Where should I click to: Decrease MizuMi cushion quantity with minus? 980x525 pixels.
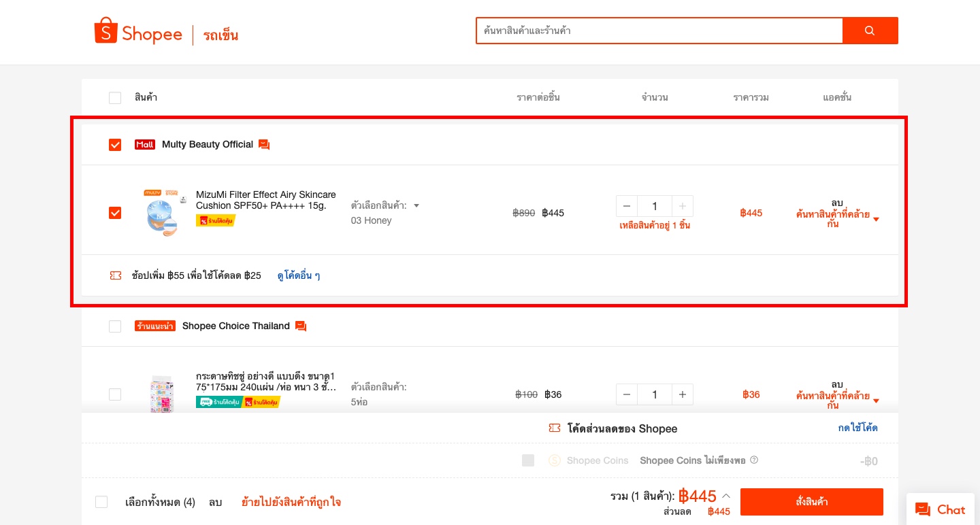point(627,206)
